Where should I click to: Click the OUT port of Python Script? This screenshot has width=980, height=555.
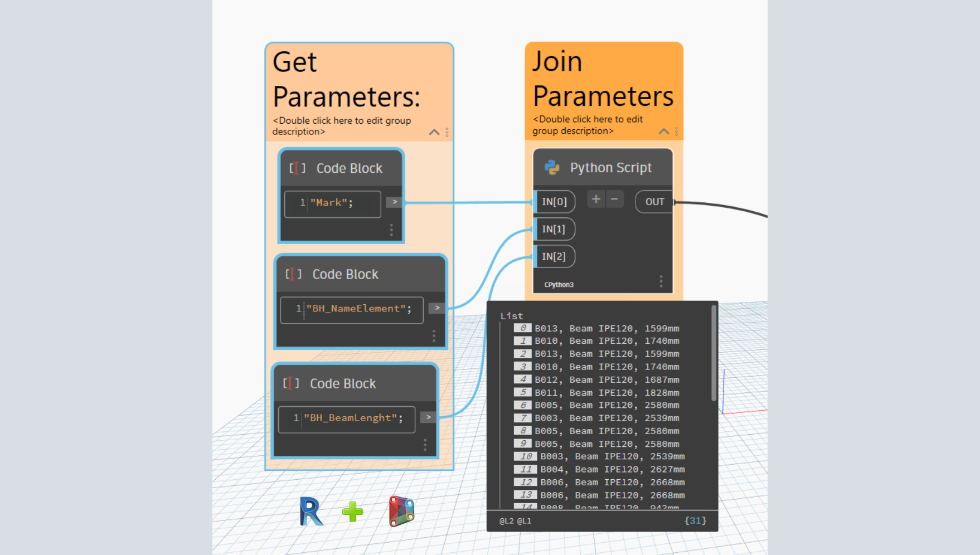tap(654, 202)
